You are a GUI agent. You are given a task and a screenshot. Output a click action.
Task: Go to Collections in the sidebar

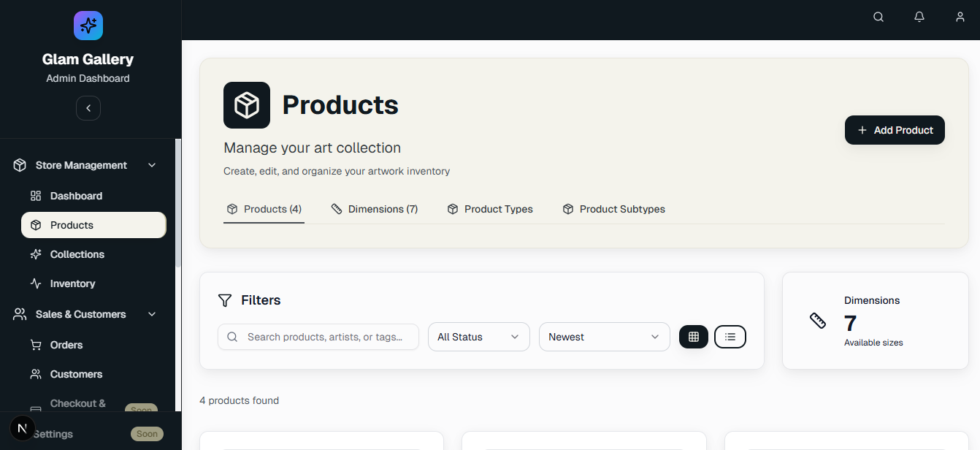tap(77, 254)
